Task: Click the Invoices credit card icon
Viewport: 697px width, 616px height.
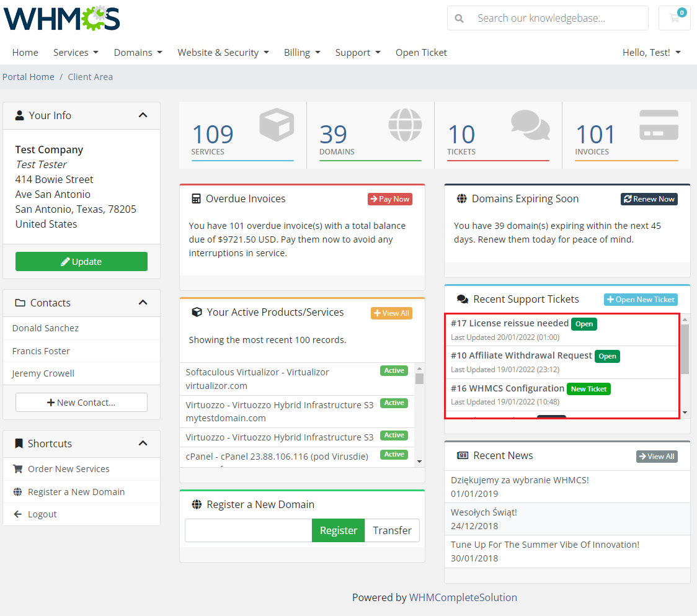Action: (659, 125)
